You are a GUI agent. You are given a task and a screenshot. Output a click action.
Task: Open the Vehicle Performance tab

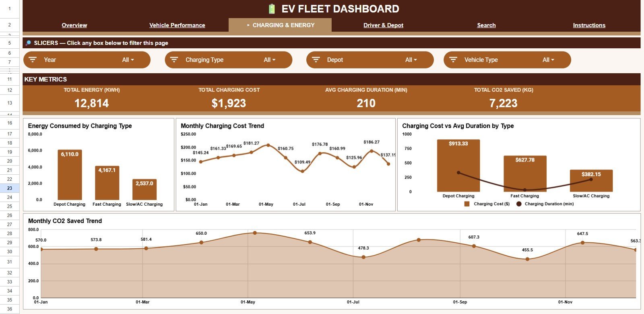[177, 25]
